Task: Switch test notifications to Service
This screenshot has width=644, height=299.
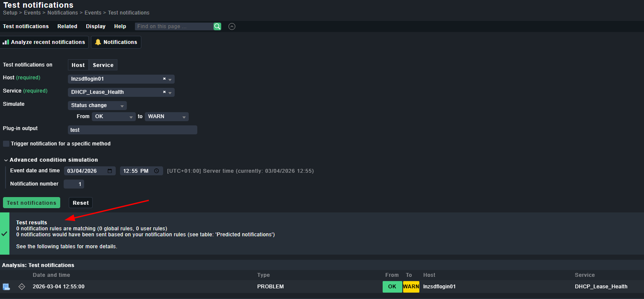Action: 103,65
